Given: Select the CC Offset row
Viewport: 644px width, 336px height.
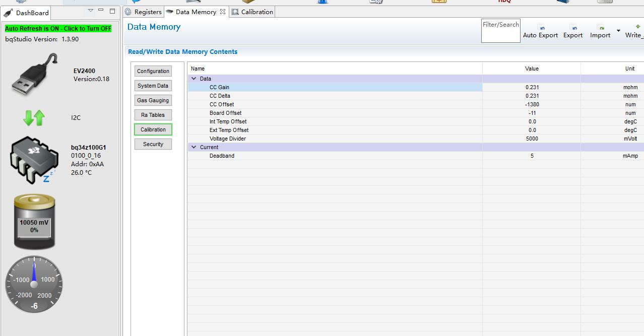Looking at the screenshot, I should 416,104.
